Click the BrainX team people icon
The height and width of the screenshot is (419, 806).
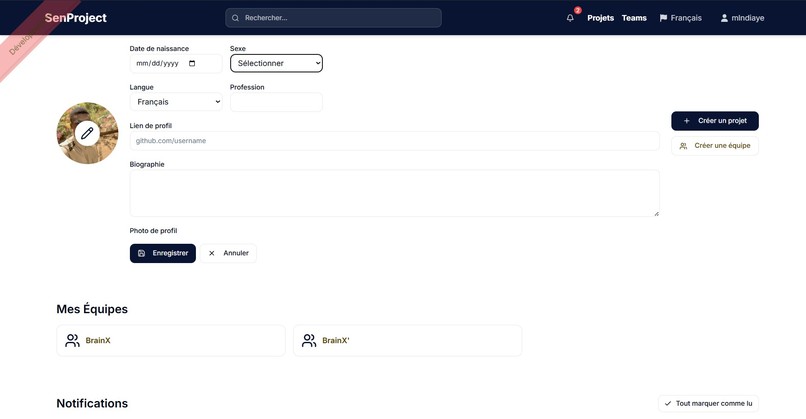(72, 340)
